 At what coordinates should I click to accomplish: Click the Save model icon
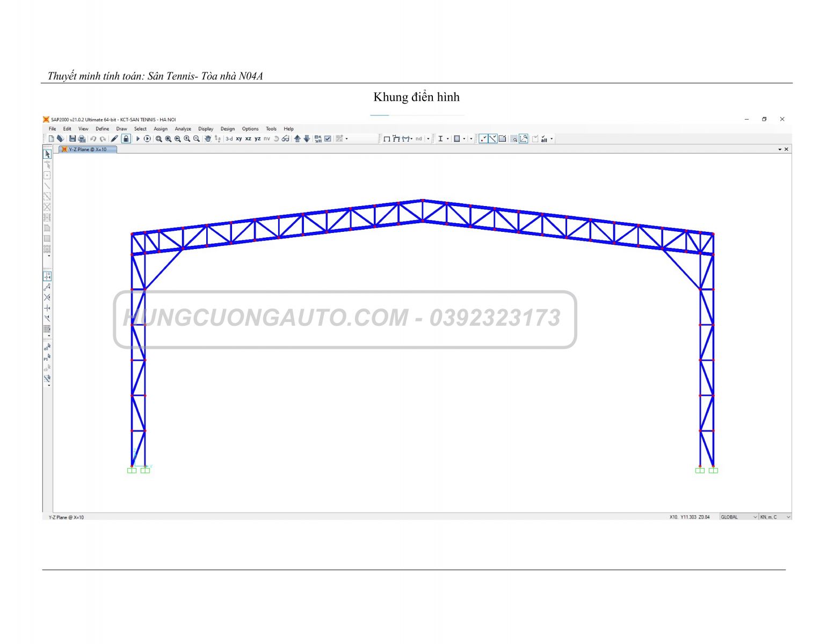coord(72,139)
